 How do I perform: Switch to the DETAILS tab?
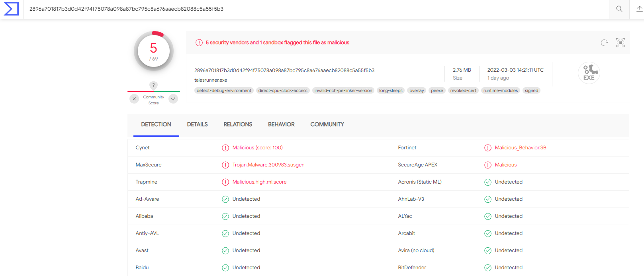click(x=197, y=125)
